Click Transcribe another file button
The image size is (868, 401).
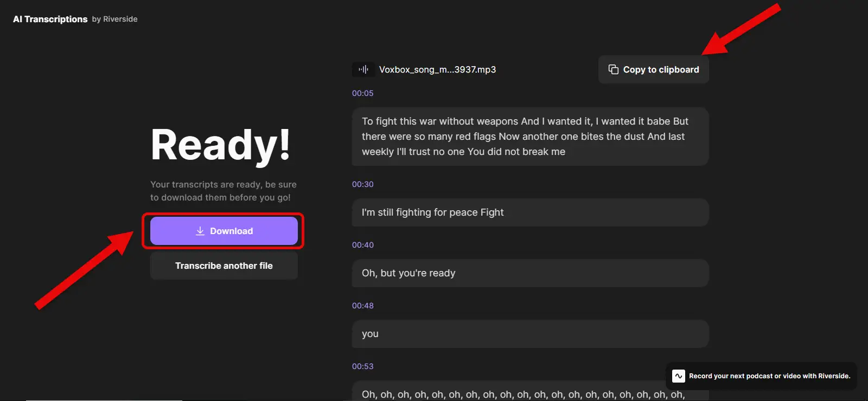pyautogui.click(x=224, y=266)
